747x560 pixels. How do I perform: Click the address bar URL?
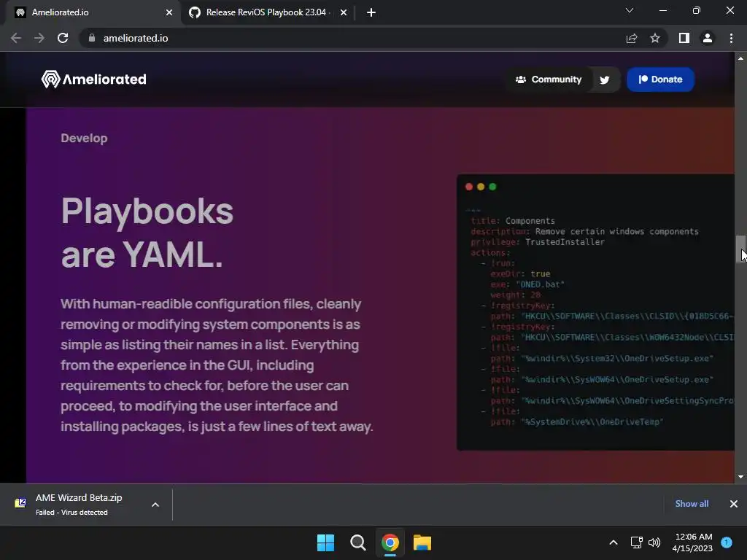pyautogui.click(x=135, y=38)
